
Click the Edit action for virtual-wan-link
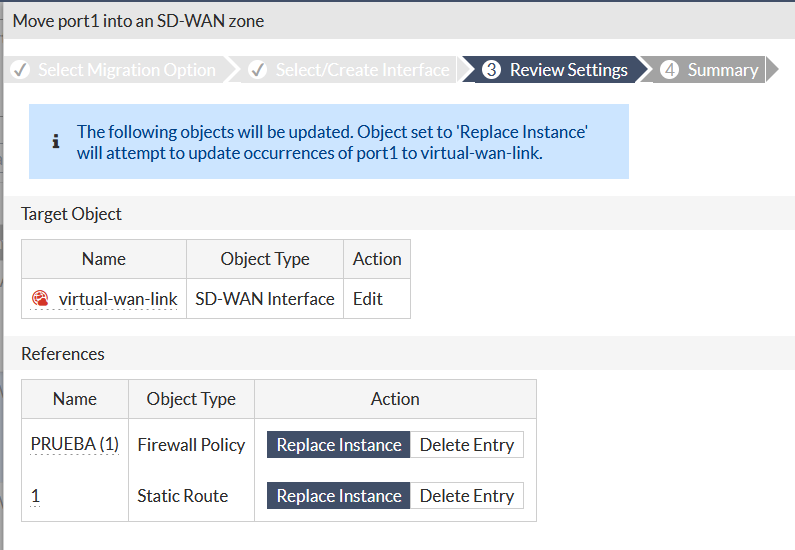tap(368, 299)
